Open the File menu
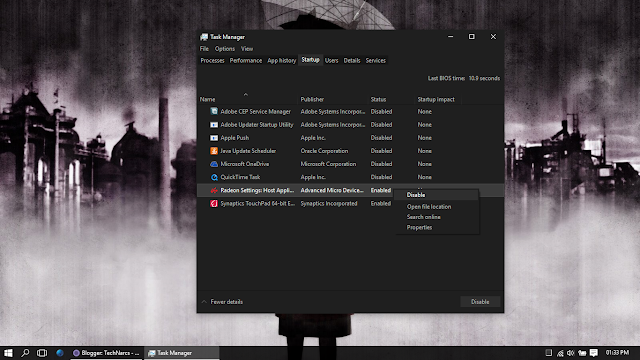The height and width of the screenshot is (360, 640). (204, 49)
